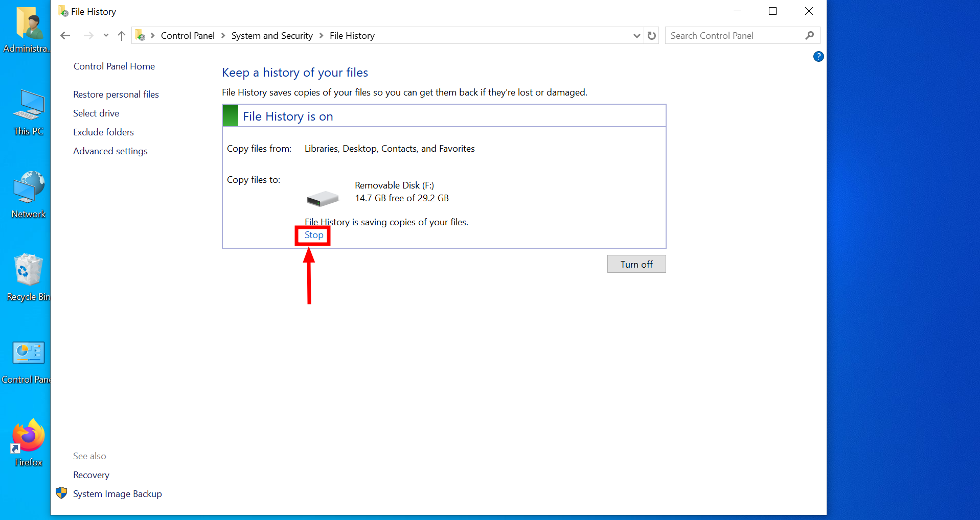Click the File History address bar icon

coord(140,35)
